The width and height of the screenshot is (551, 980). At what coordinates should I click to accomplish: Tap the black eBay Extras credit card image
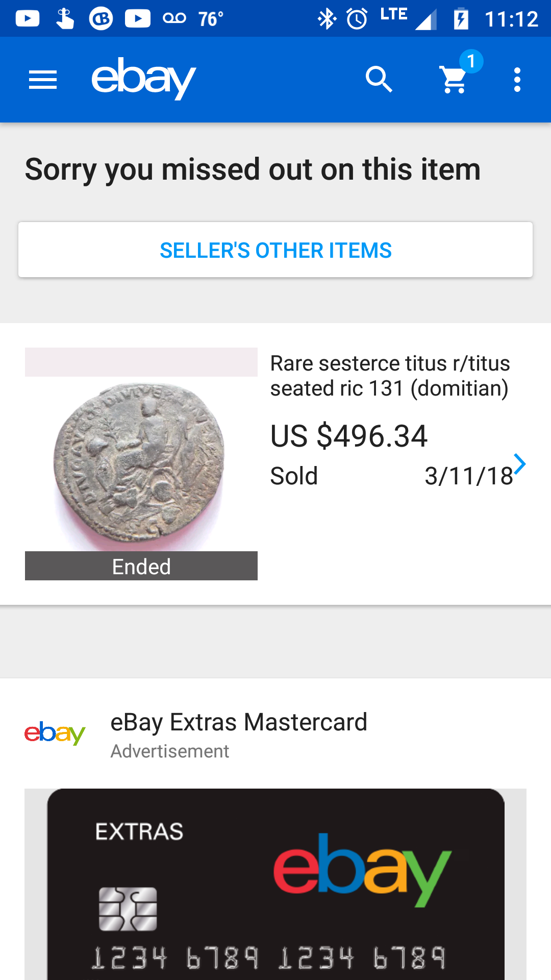[275, 884]
